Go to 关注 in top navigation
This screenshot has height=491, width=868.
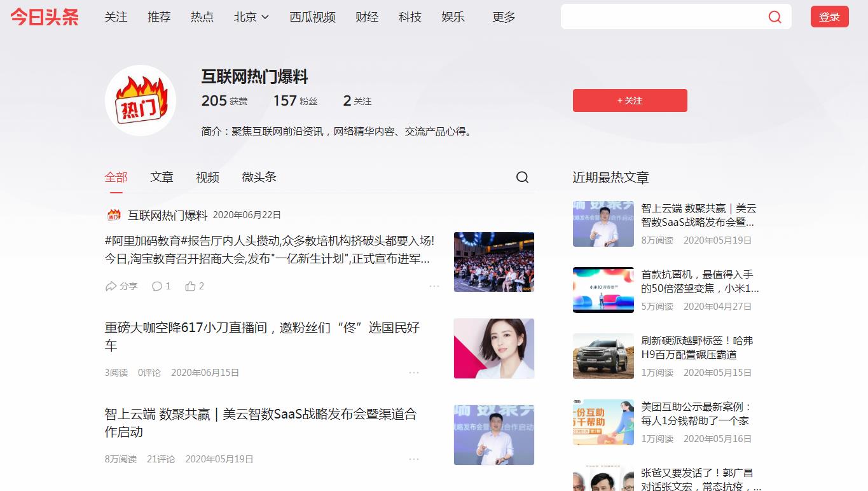[116, 17]
